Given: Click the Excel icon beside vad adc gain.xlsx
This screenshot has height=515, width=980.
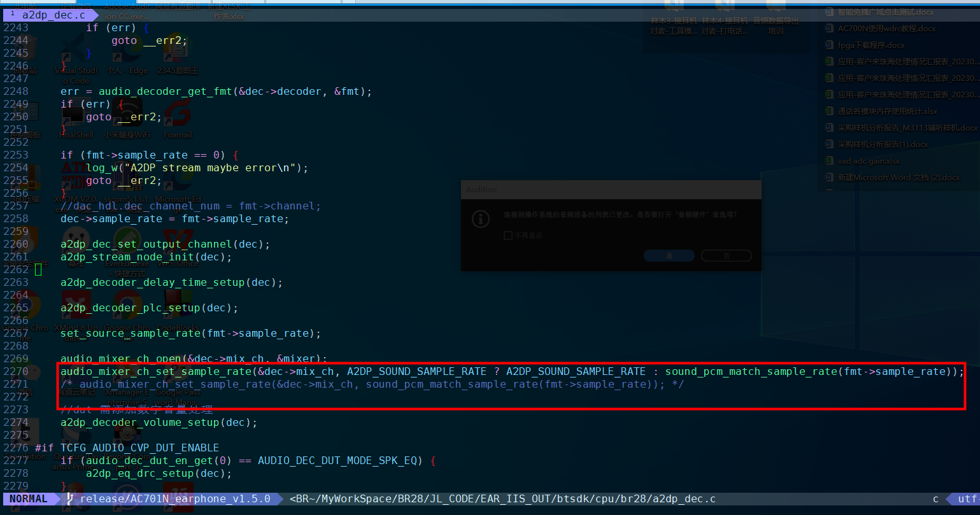Looking at the screenshot, I should pyautogui.click(x=829, y=161).
